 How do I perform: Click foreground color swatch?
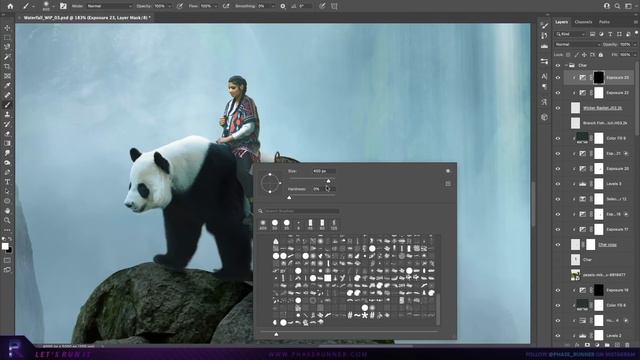tap(5, 246)
